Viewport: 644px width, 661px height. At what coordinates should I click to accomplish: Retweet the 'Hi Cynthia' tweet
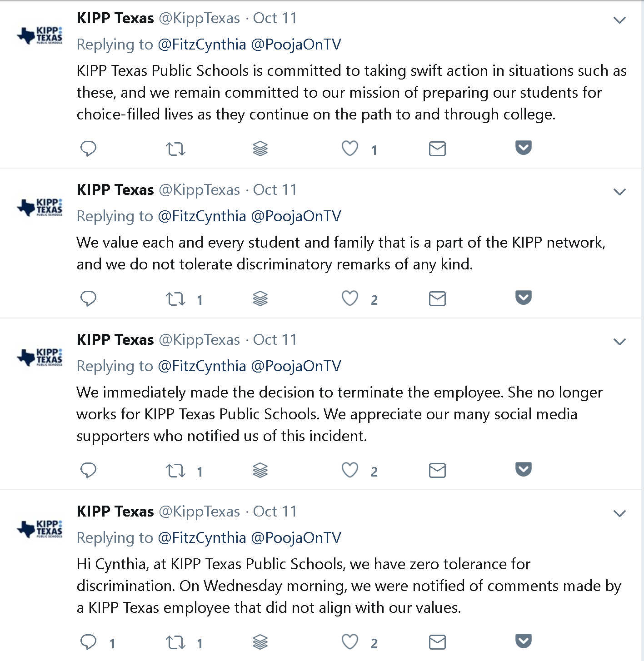coord(175,642)
